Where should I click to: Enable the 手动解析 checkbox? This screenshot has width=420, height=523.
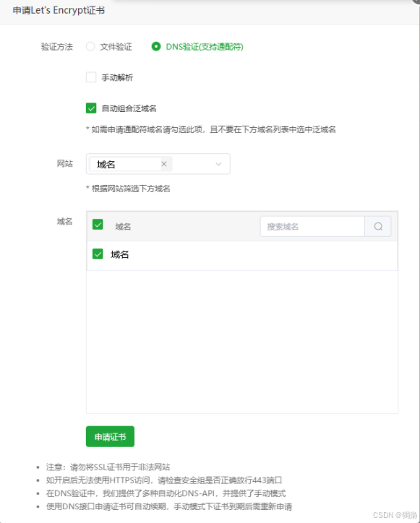point(91,77)
